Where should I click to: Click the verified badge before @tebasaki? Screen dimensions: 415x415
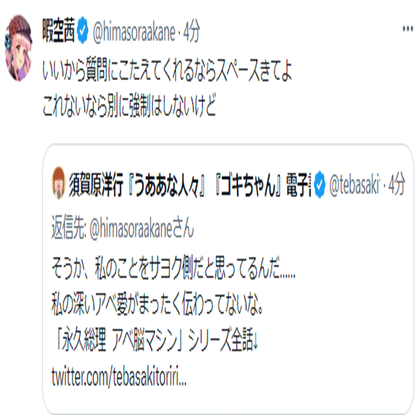(320, 184)
